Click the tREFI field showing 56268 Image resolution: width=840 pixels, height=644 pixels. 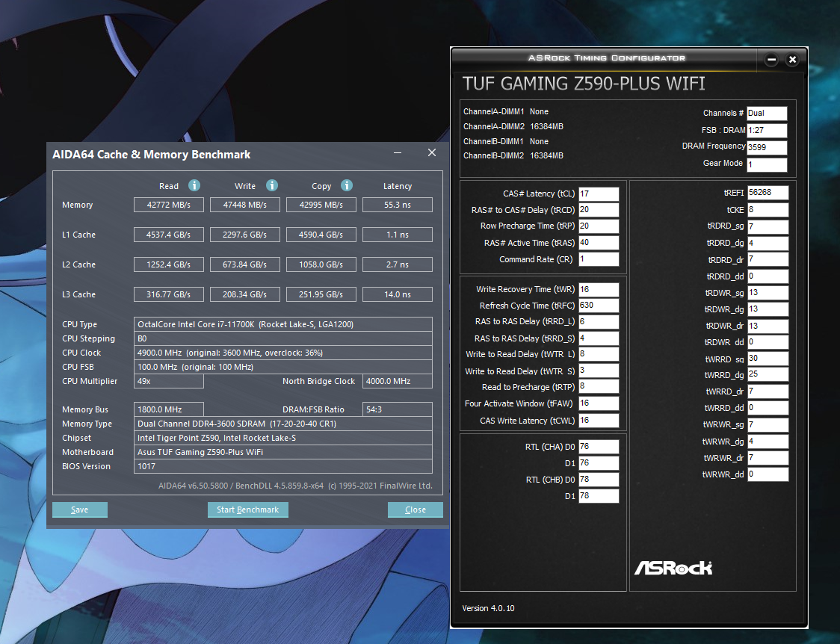pyautogui.click(x=768, y=193)
